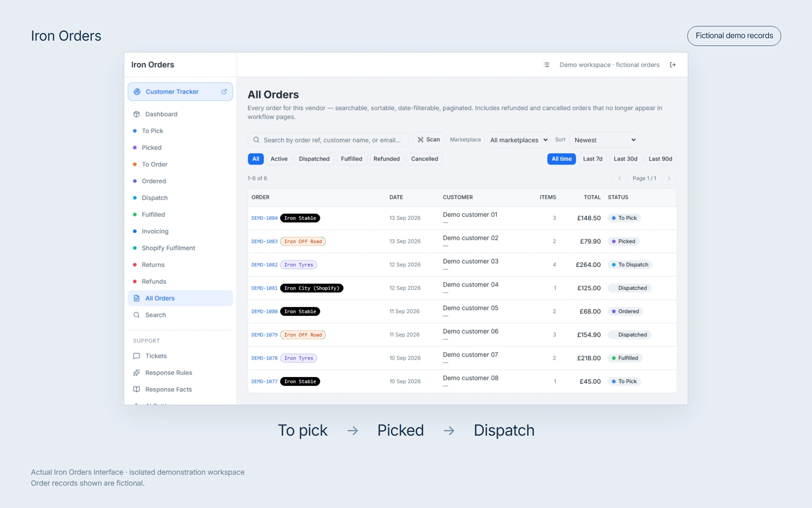
Task: Click magnifier icon in order search box
Action: 256,140
